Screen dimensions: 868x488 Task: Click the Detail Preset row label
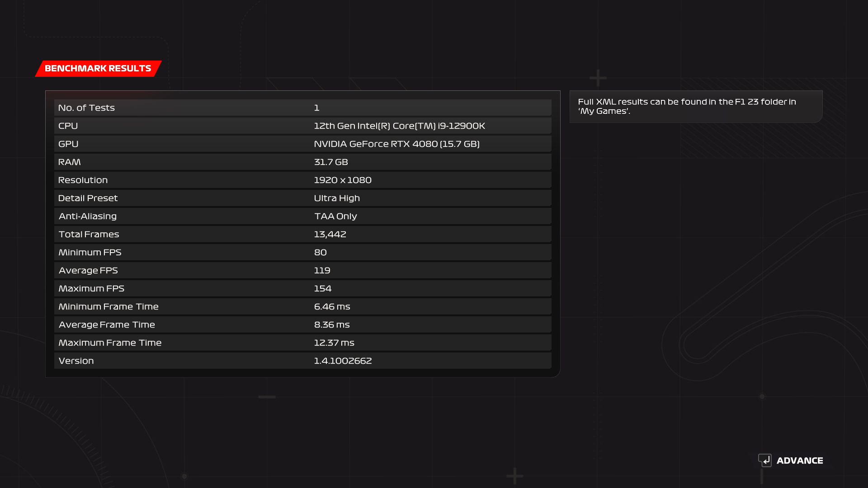coord(88,198)
